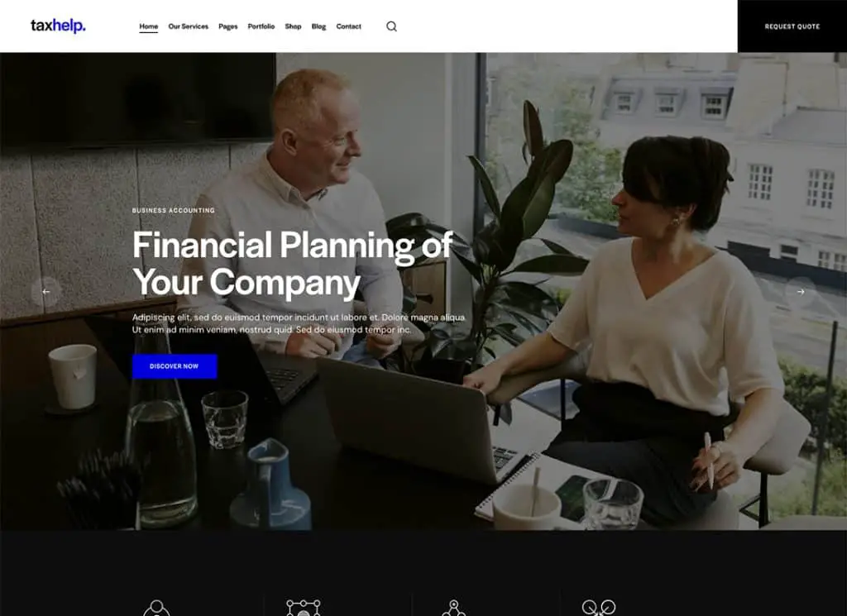847x616 pixels.
Task: Expand the Portfolio menu
Action: click(x=261, y=26)
